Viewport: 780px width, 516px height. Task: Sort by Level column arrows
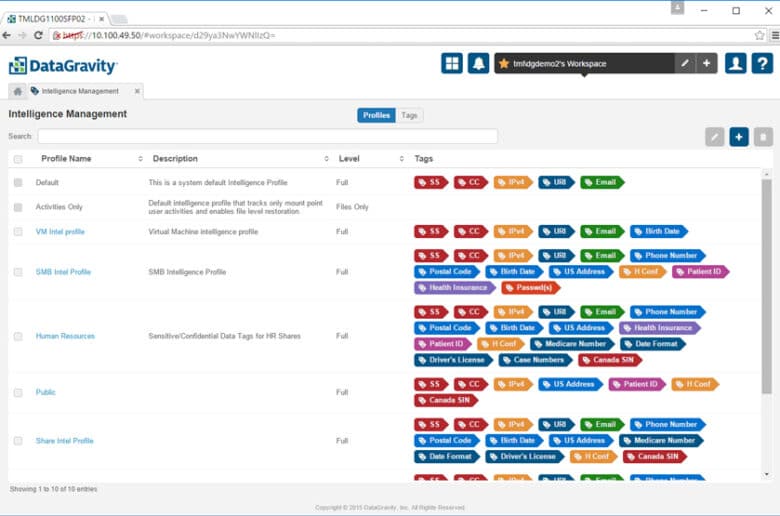[x=401, y=159]
